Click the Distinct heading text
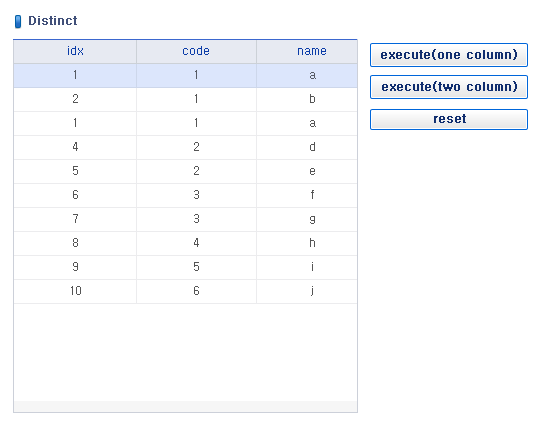The width and height of the screenshot is (543, 427). [53, 21]
